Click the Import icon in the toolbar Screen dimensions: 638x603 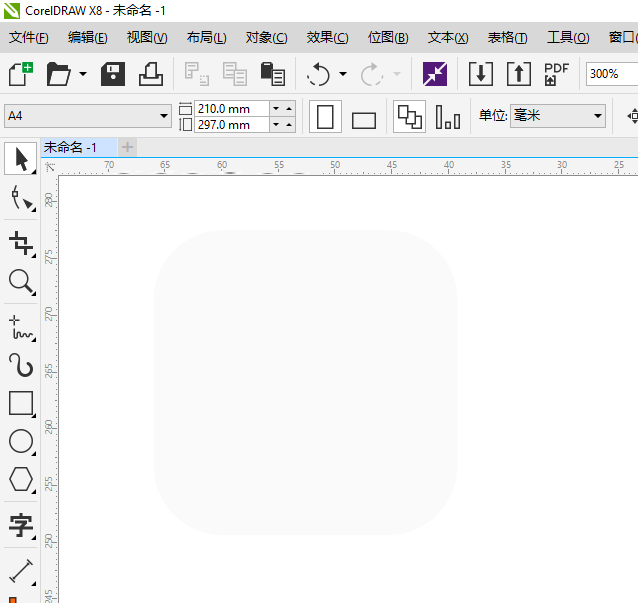pos(481,74)
